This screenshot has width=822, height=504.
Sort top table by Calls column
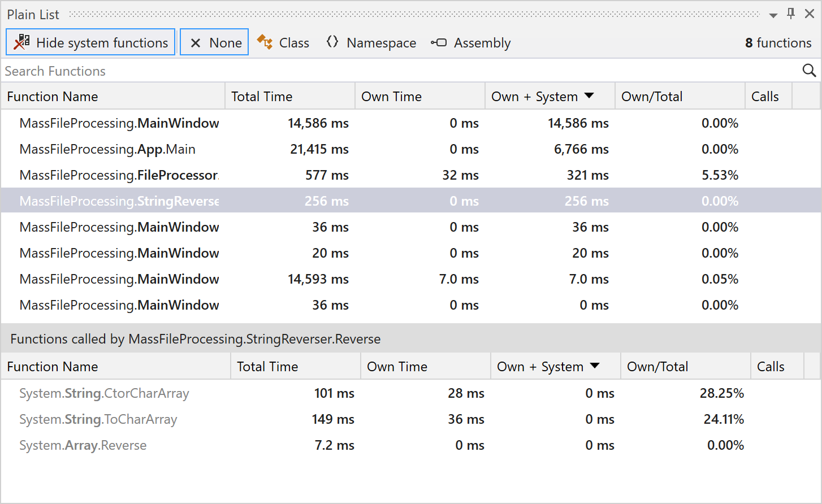coord(765,97)
